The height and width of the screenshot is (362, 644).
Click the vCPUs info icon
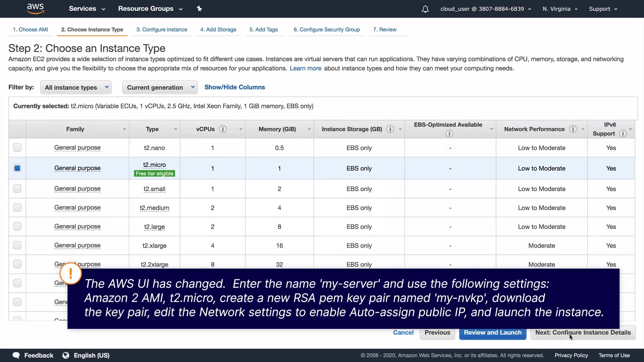pos(223,129)
